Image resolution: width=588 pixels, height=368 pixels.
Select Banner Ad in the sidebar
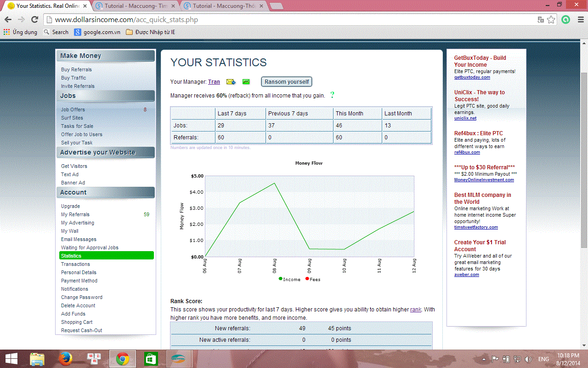(73, 183)
